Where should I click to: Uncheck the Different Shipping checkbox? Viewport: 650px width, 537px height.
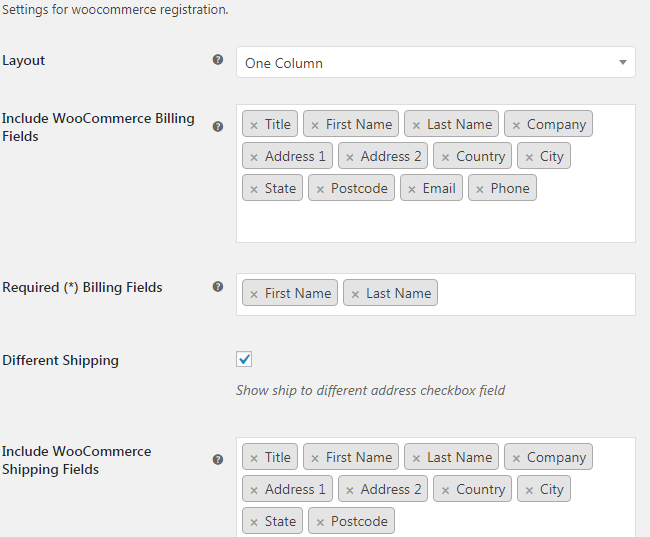(244, 359)
